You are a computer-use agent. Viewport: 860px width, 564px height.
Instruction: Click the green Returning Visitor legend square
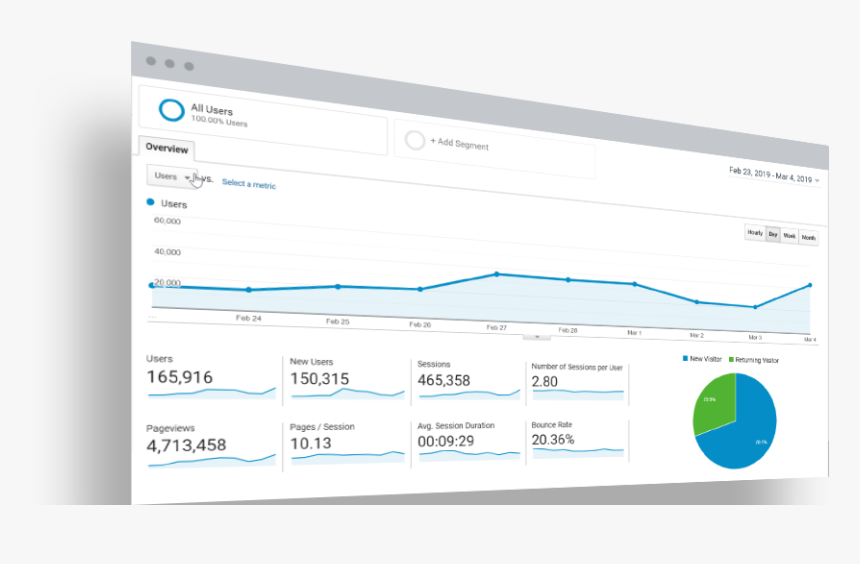point(731,359)
